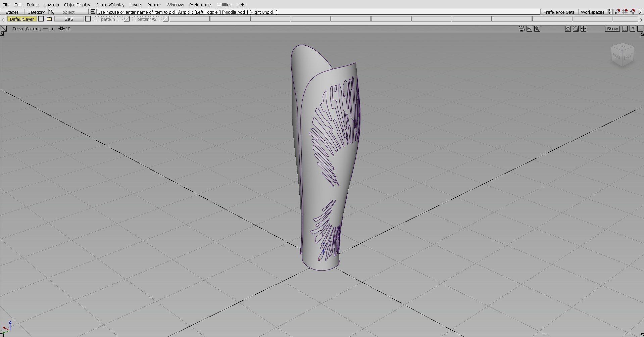Toggle the pattern#2 layer diagonal box
Screen dimensions: 644x337
pyautogui.click(x=166, y=19)
